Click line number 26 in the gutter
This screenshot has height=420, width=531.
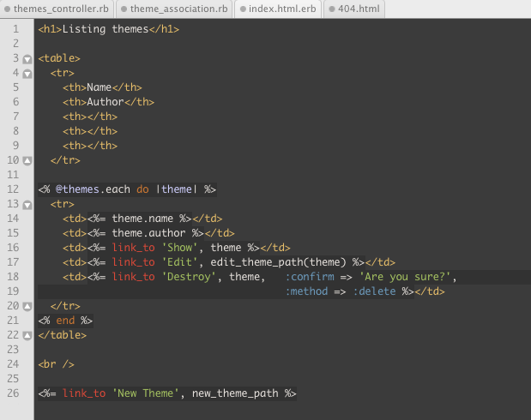coord(13,393)
